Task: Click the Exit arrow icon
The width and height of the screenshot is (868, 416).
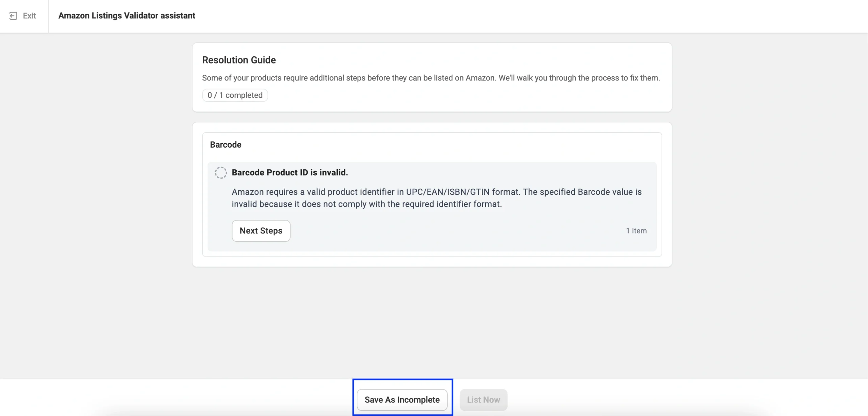Action: [13, 16]
